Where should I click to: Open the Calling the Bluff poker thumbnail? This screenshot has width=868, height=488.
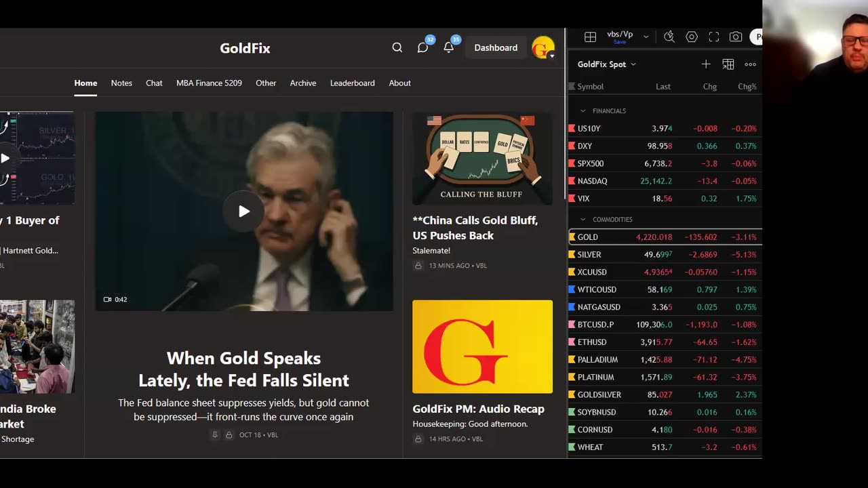coord(482,158)
